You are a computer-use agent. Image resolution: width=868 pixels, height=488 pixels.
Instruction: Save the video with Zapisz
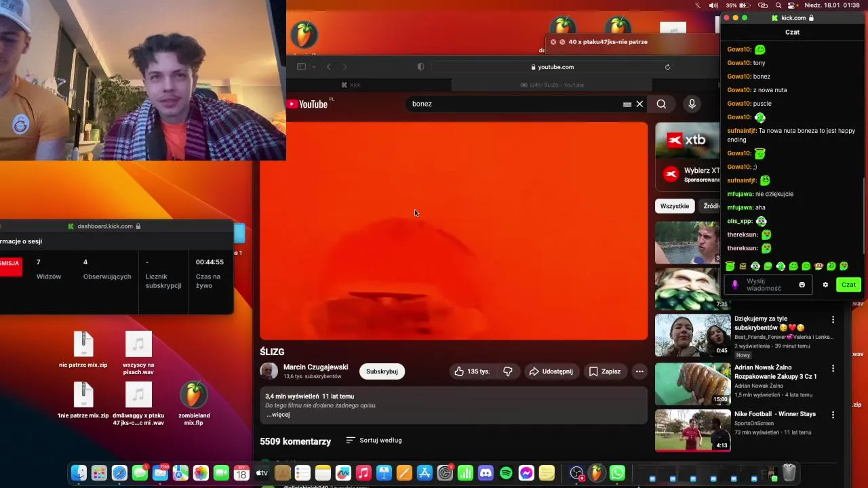(605, 371)
